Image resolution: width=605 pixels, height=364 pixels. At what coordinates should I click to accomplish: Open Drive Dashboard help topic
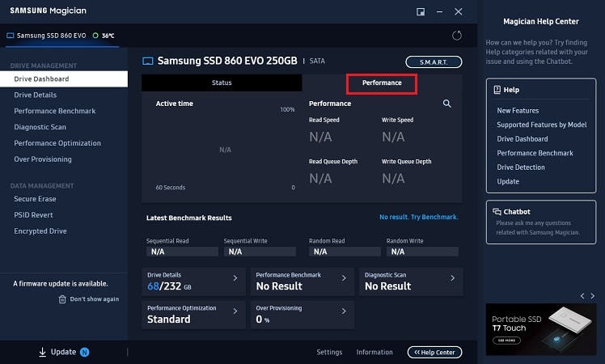point(522,139)
